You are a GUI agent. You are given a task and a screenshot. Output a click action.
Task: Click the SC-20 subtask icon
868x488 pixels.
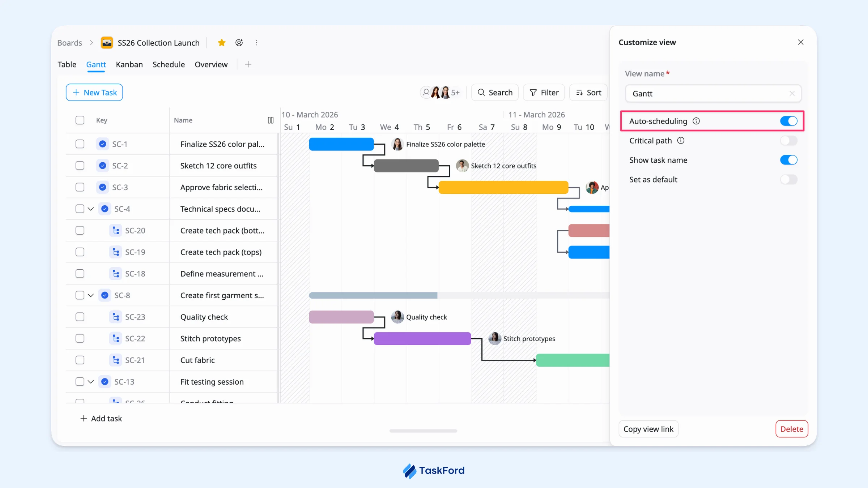coord(115,231)
